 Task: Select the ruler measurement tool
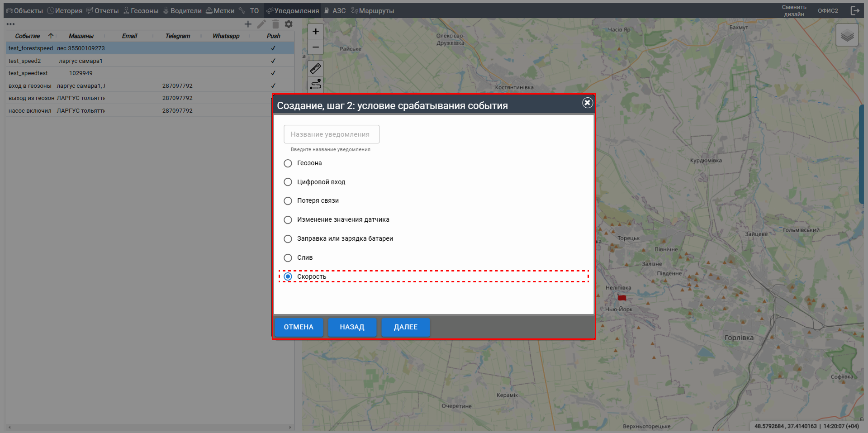point(316,69)
